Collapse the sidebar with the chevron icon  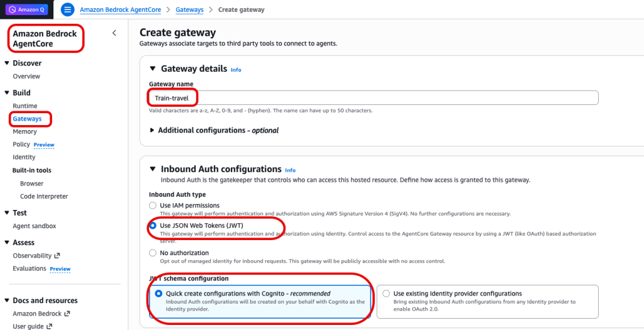[x=114, y=33]
